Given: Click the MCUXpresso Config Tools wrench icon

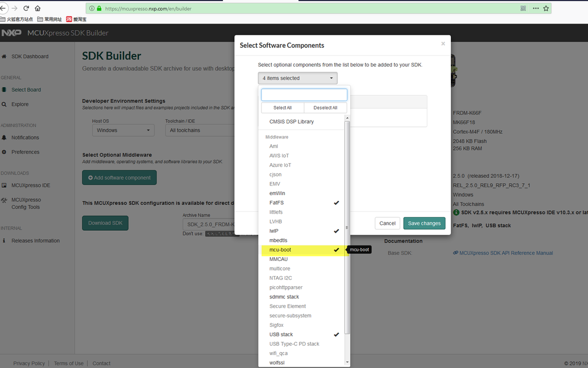Looking at the screenshot, I should click(x=4, y=200).
